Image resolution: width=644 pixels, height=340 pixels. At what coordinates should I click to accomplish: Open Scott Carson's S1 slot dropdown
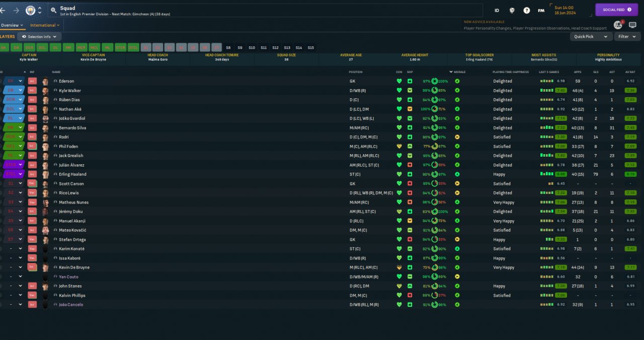14,184
